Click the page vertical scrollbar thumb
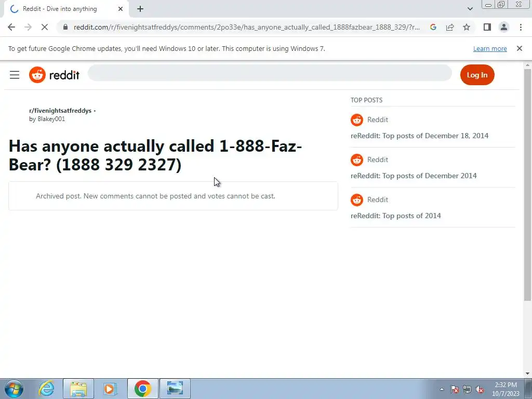Viewport: 532px width, 399px height. click(527, 184)
